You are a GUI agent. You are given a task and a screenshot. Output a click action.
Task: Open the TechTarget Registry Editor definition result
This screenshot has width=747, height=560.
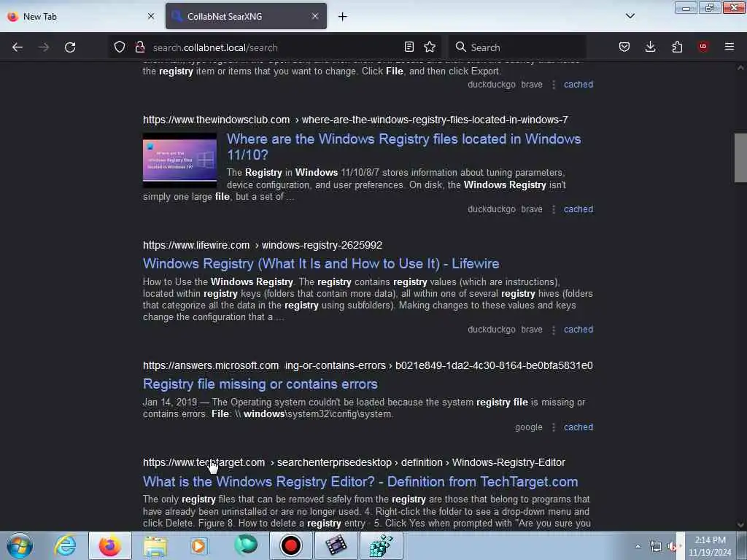click(x=360, y=481)
